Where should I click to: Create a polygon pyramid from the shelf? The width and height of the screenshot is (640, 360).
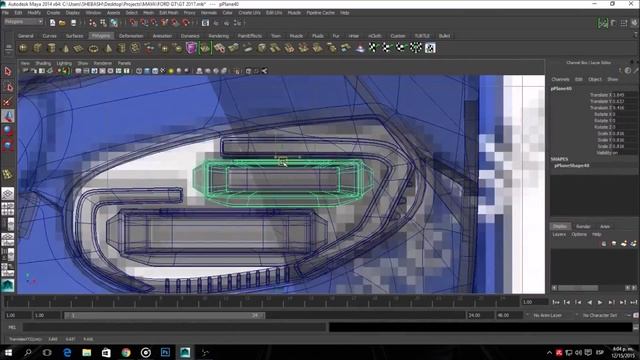pos(108,48)
